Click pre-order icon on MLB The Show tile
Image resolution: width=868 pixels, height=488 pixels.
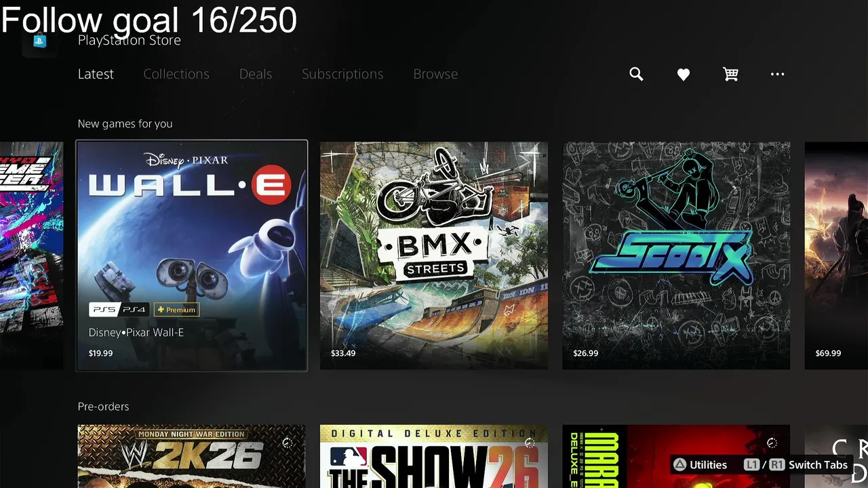click(530, 443)
